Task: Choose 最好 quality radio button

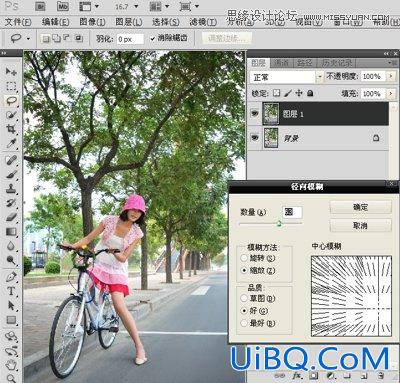Action: (244, 323)
